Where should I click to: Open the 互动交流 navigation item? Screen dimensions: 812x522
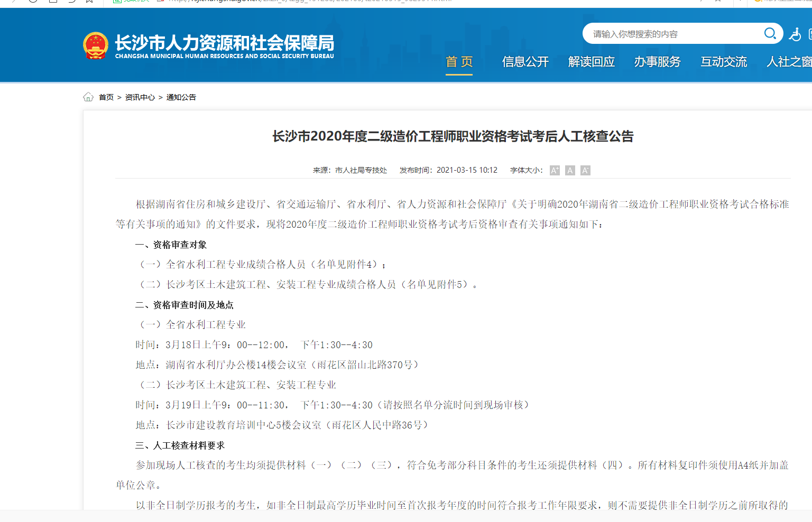click(x=723, y=62)
